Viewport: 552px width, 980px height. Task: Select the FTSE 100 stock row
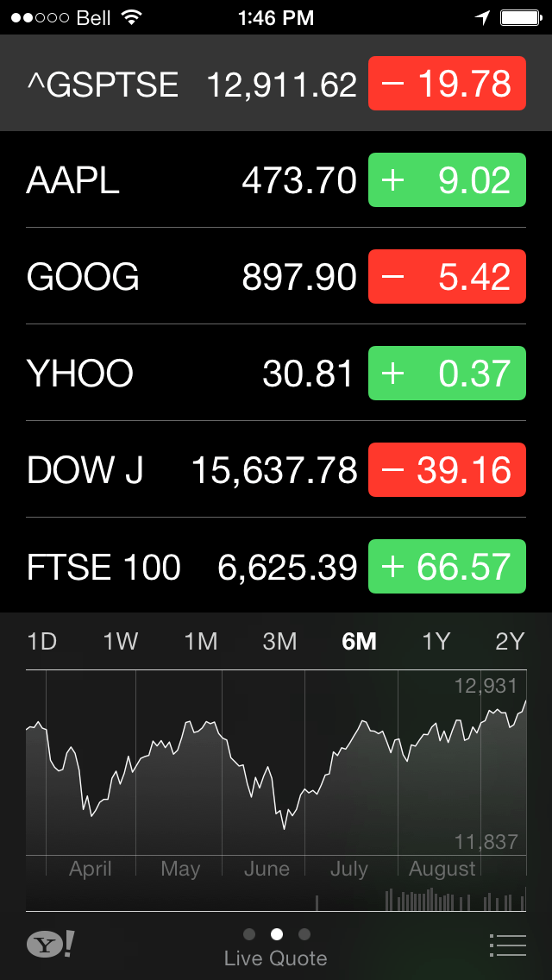pyautogui.click(x=190, y=567)
